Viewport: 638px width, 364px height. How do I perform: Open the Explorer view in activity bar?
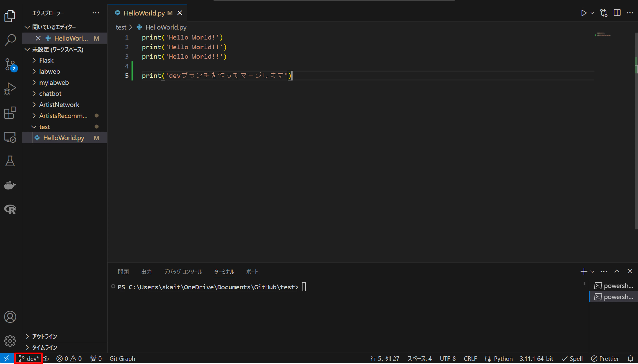pyautogui.click(x=10, y=16)
